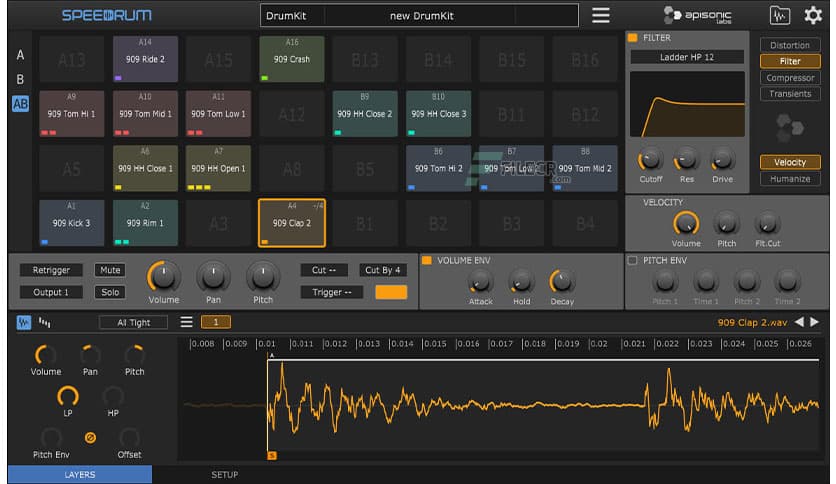
Task: Click the Velocity Volume knob
Action: (x=686, y=224)
